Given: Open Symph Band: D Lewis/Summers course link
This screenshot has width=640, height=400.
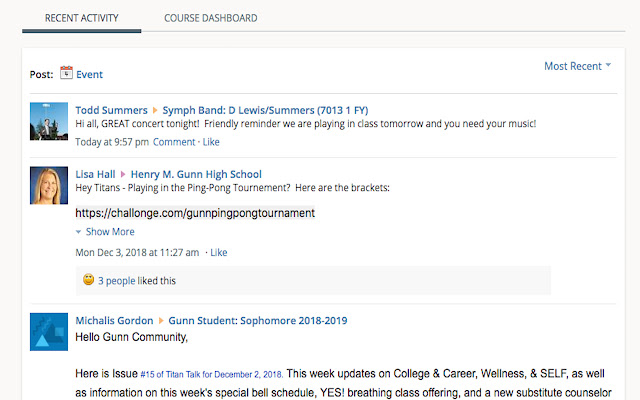Looking at the screenshot, I should click(265, 110).
